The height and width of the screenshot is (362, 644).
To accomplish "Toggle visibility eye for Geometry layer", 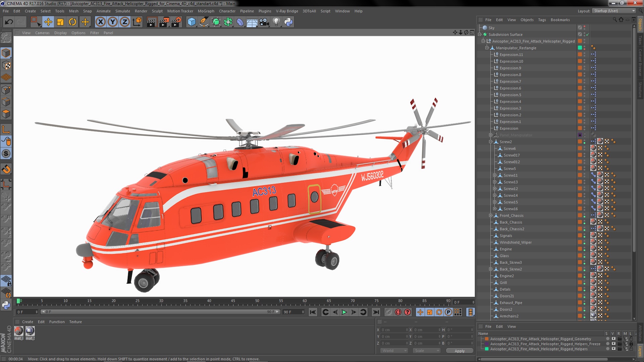I will 613,339.
